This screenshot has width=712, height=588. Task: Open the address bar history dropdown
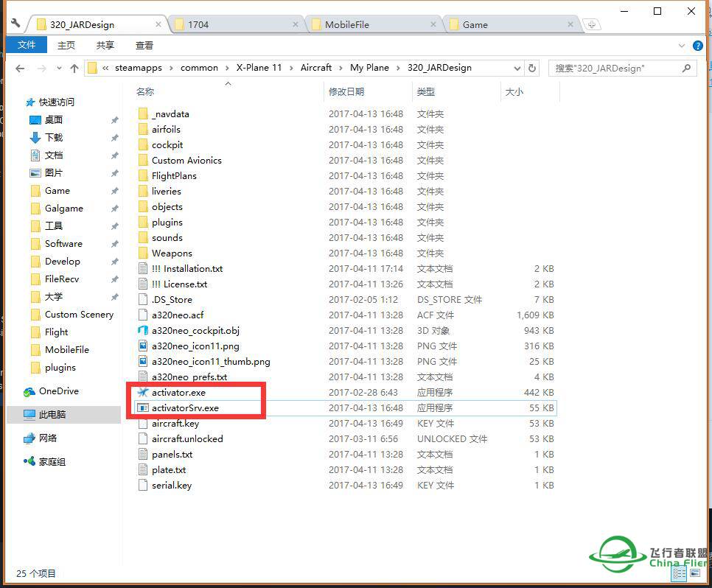[x=517, y=68]
